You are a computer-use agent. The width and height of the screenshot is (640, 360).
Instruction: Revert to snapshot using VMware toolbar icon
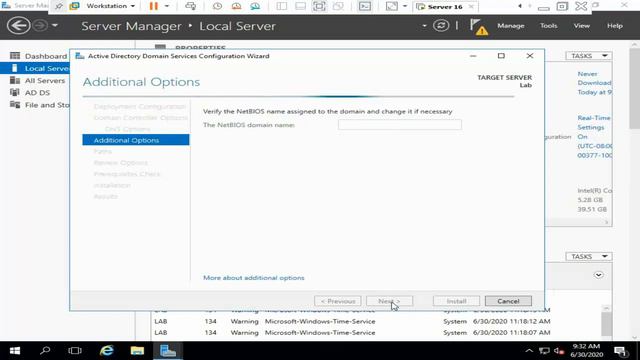pos(236,6)
